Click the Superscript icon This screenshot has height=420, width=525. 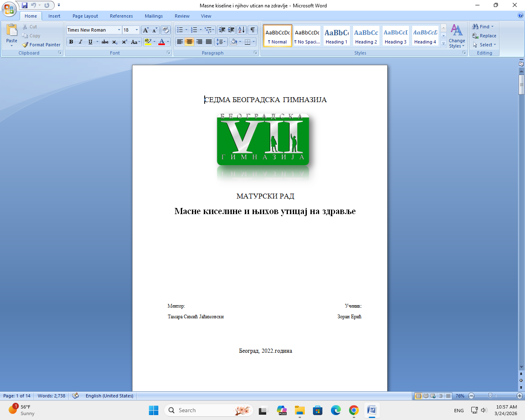click(124, 42)
